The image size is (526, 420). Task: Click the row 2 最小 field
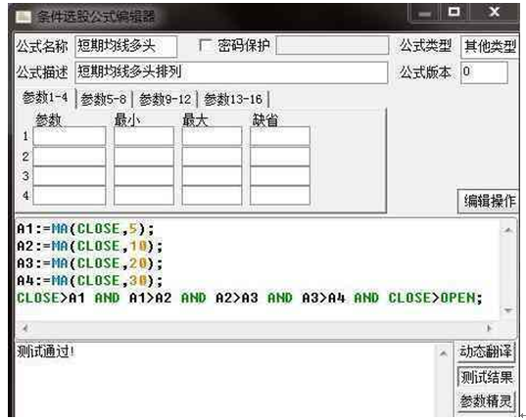tap(144, 157)
